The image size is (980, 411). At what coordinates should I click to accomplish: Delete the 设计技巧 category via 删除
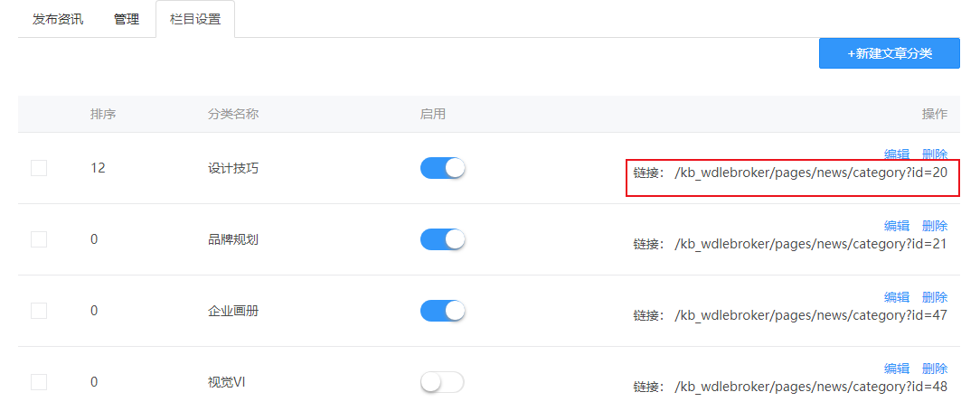tap(935, 154)
